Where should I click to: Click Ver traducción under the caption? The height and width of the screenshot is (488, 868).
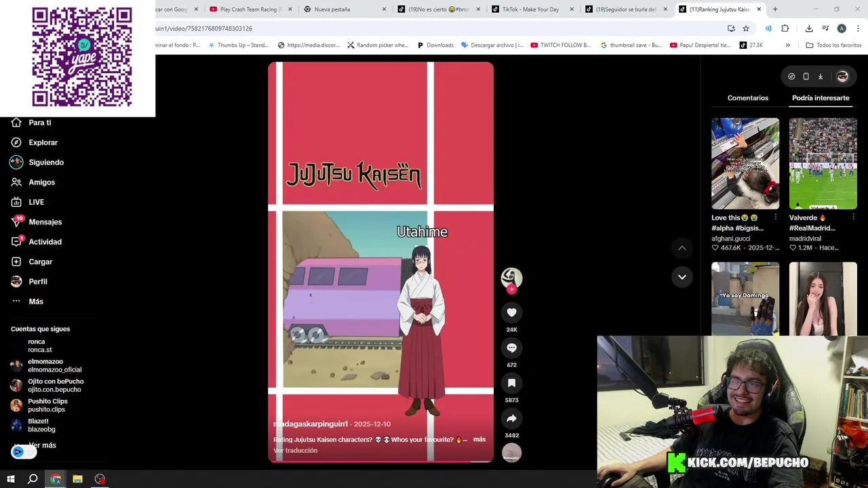point(295,450)
